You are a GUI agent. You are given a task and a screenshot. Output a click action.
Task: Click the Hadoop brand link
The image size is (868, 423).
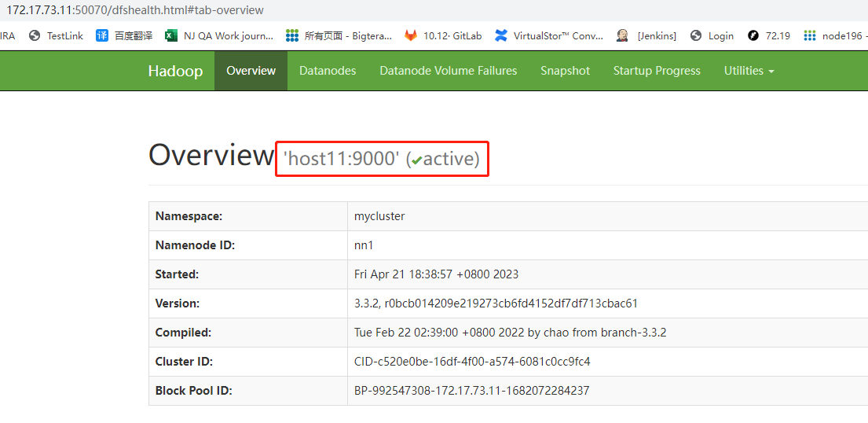(175, 71)
